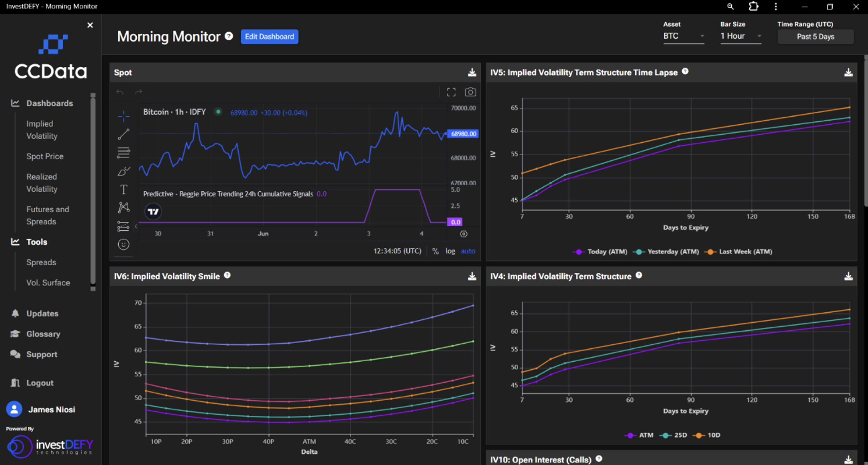Click the Edit Dashboard button
Screen dimensions: 868x465
point(269,37)
